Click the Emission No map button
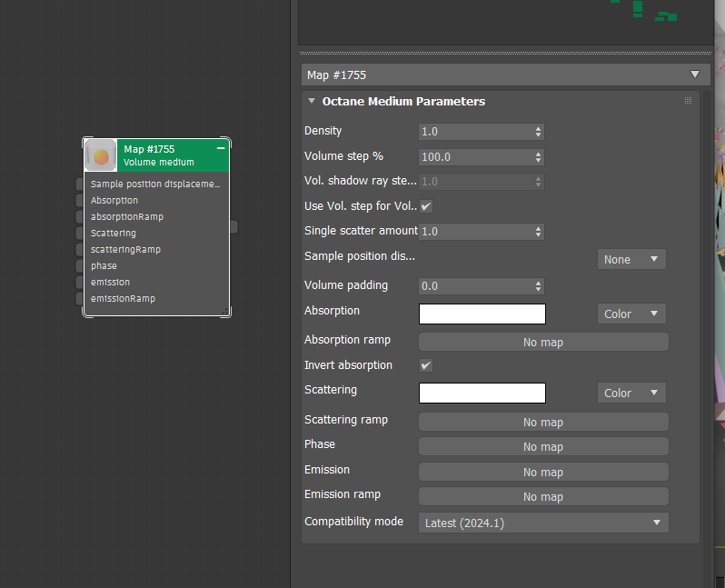This screenshot has width=725, height=588. pos(543,472)
